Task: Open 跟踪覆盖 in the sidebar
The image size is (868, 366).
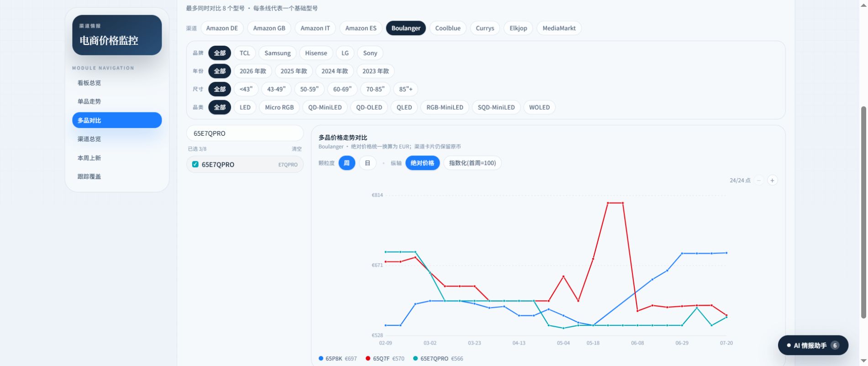Action: [x=117, y=176]
